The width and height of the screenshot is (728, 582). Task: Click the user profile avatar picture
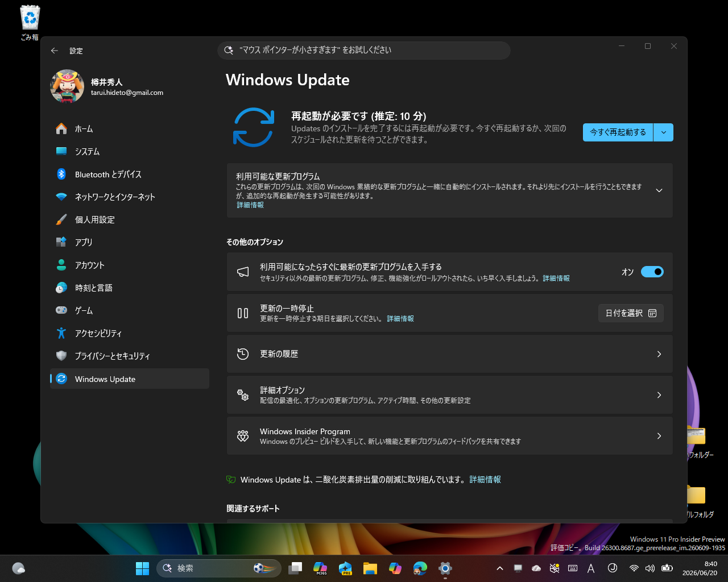click(x=67, y=86)
